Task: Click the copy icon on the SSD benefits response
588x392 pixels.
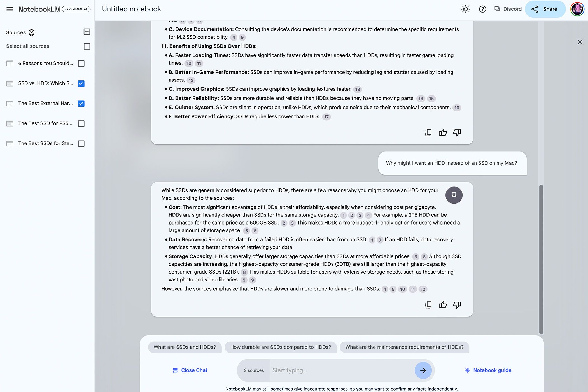Action: point(428,132)
